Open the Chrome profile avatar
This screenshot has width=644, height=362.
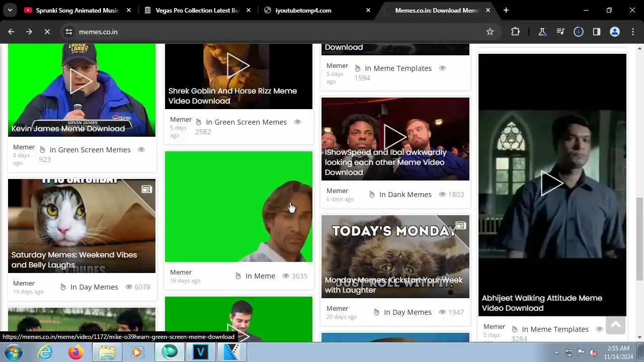click(615, 32)
